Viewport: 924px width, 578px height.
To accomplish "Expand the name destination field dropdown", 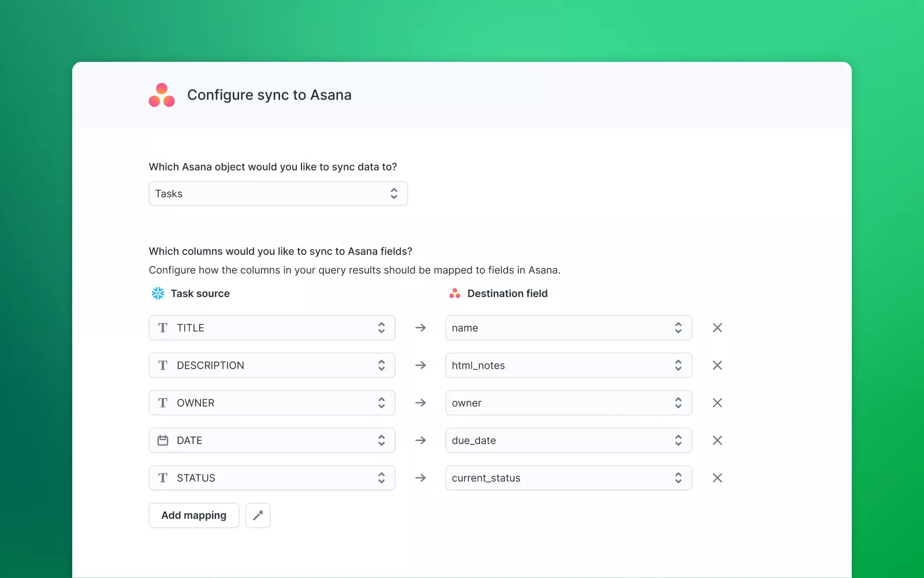I will point(568,328).
